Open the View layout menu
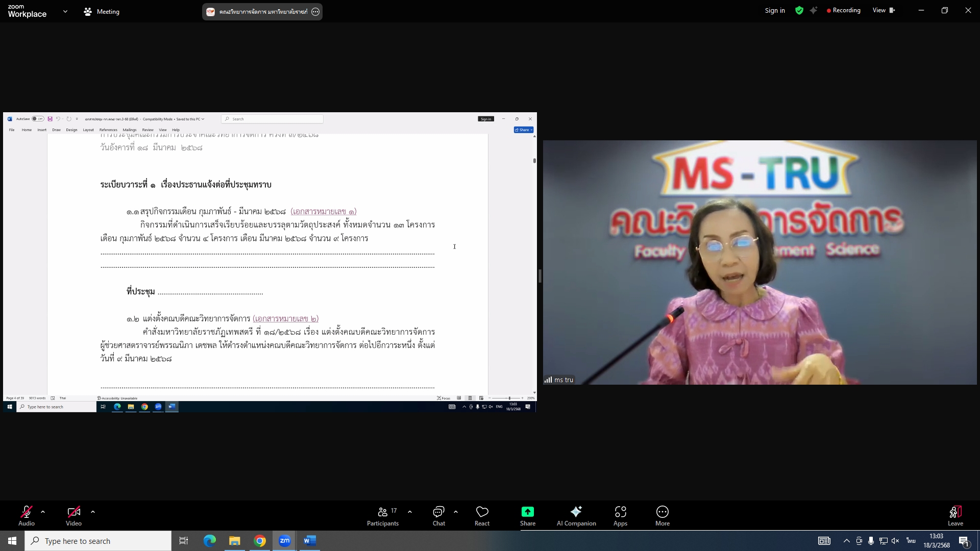Screen dimensions: 980x551 (x=884, y=10)
